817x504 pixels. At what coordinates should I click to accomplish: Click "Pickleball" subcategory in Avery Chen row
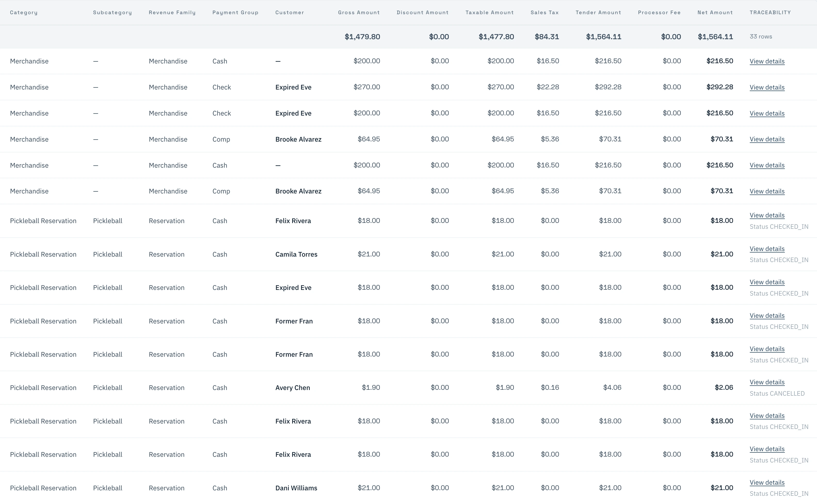click(x=107, y=388)
